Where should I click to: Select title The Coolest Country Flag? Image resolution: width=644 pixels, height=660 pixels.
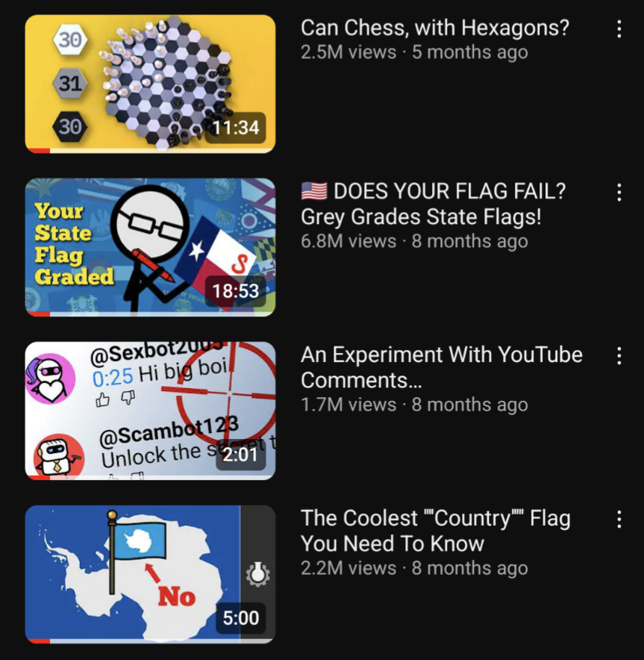click(x=435, y=530)
